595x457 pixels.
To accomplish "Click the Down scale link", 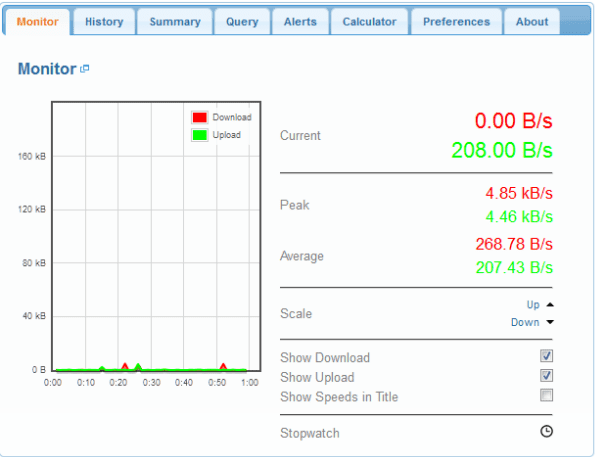I will (x=525, y=322).
